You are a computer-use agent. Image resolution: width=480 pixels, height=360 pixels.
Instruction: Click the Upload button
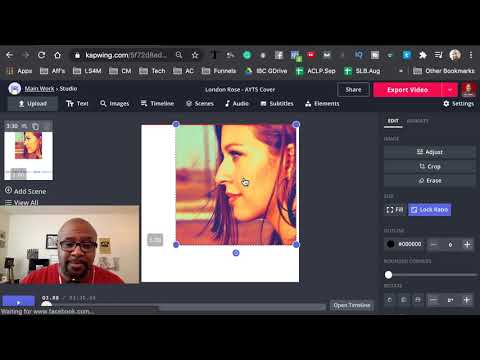pos(33,104)
